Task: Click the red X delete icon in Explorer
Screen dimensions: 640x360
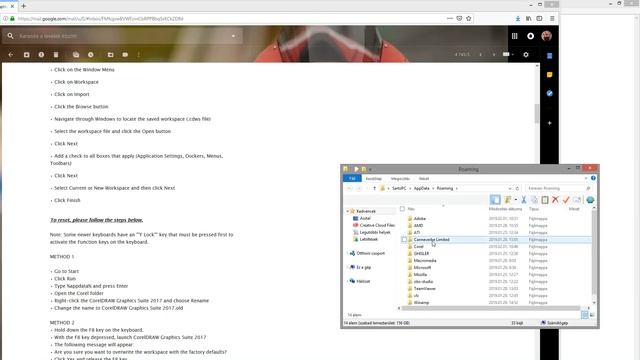Action: 555,200
